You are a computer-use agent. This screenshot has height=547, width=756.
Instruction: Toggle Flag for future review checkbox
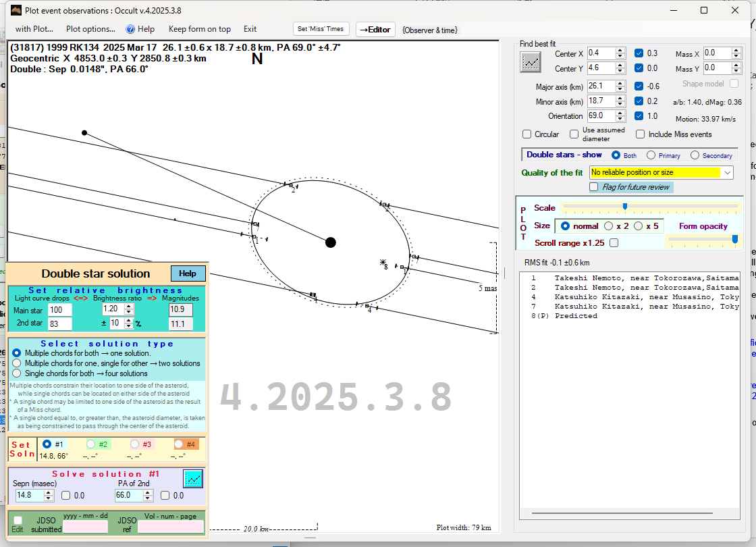pos(594,187)
